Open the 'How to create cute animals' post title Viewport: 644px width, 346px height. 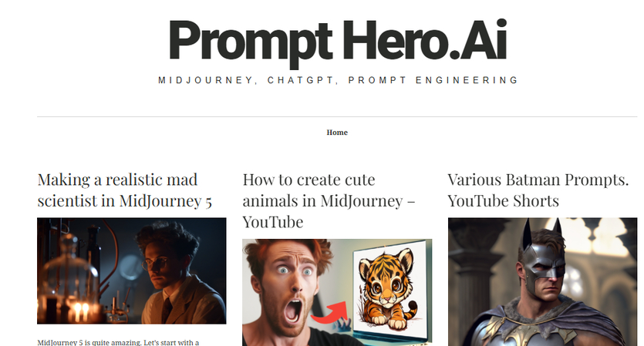[x=329, y=200]
